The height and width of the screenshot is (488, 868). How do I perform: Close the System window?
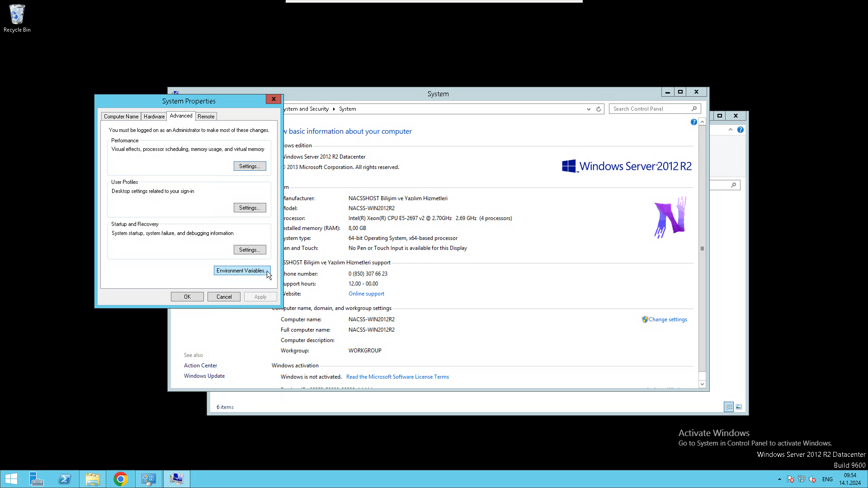[x=697, y=92]
